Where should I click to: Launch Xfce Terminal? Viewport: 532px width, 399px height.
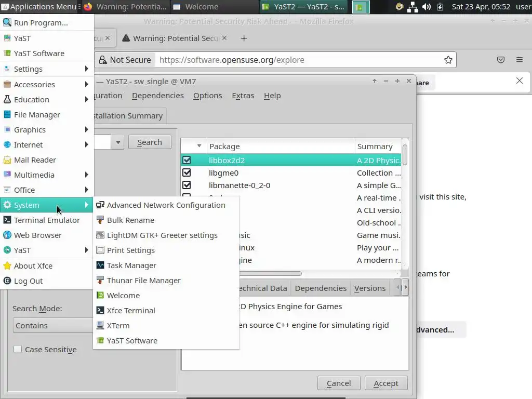(166, 311)
